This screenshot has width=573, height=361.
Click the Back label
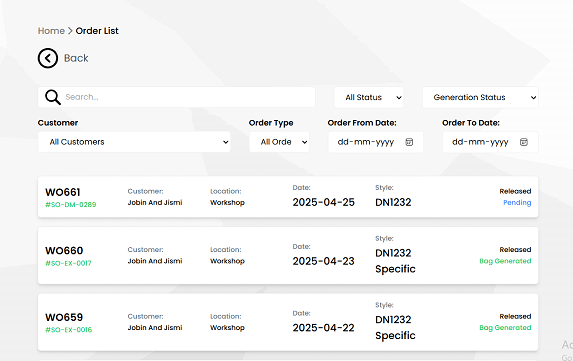[x=76, y=58]
